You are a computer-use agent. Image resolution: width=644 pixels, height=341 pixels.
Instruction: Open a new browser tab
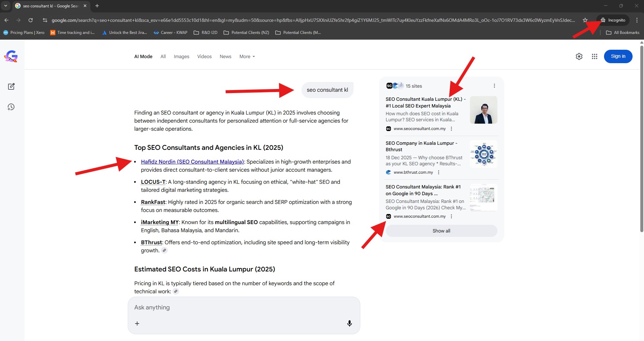[97, 6]
